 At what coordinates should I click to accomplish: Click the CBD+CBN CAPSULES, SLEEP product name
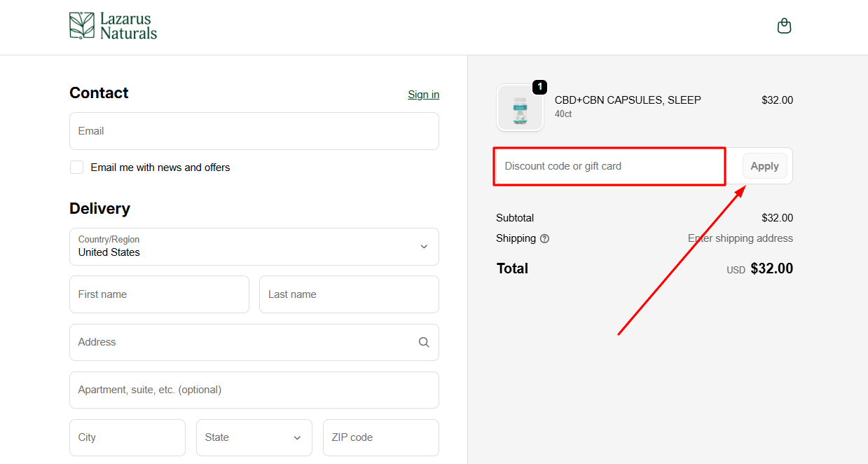(x=628, y=100)
